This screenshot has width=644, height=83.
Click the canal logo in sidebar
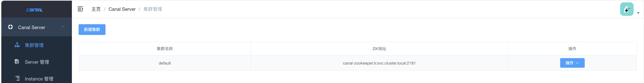point(34,10)
